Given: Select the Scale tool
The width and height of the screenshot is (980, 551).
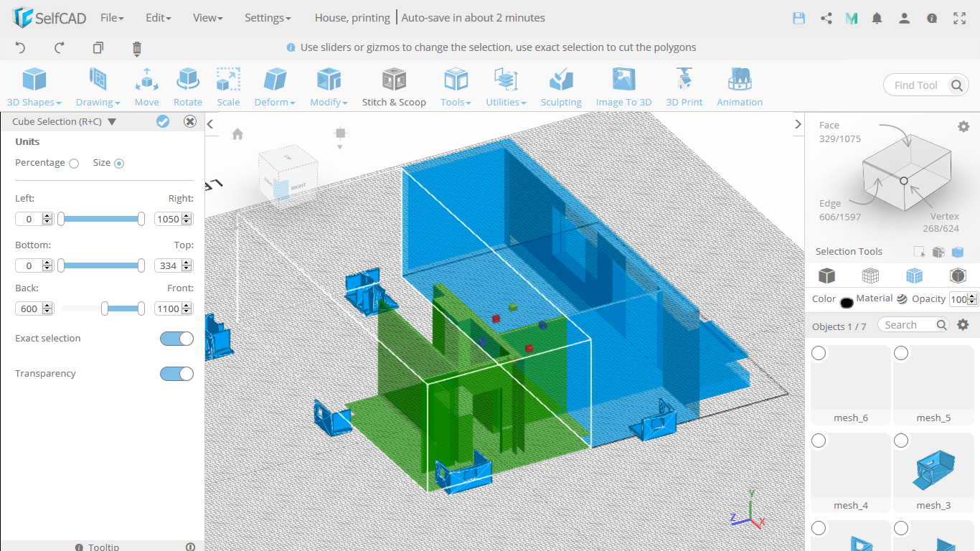Looking at the screenshot, I should pos(228,87).
